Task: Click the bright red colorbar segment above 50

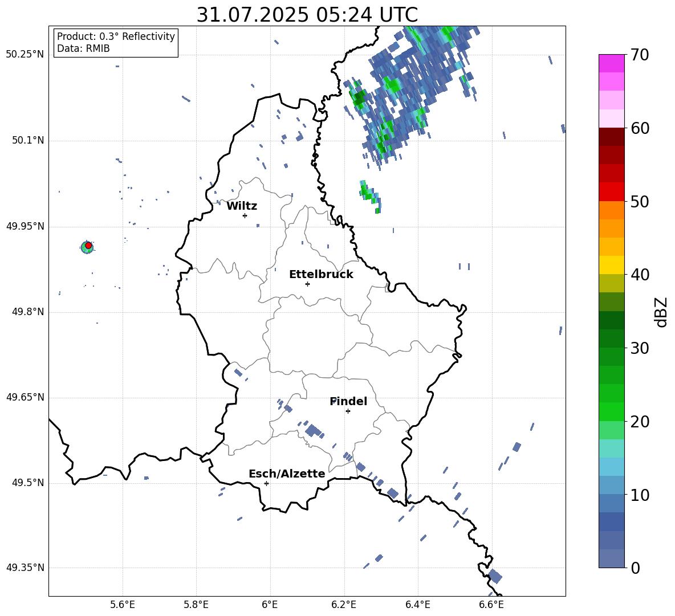Action: pyautogui.click(x=611, y=192)
